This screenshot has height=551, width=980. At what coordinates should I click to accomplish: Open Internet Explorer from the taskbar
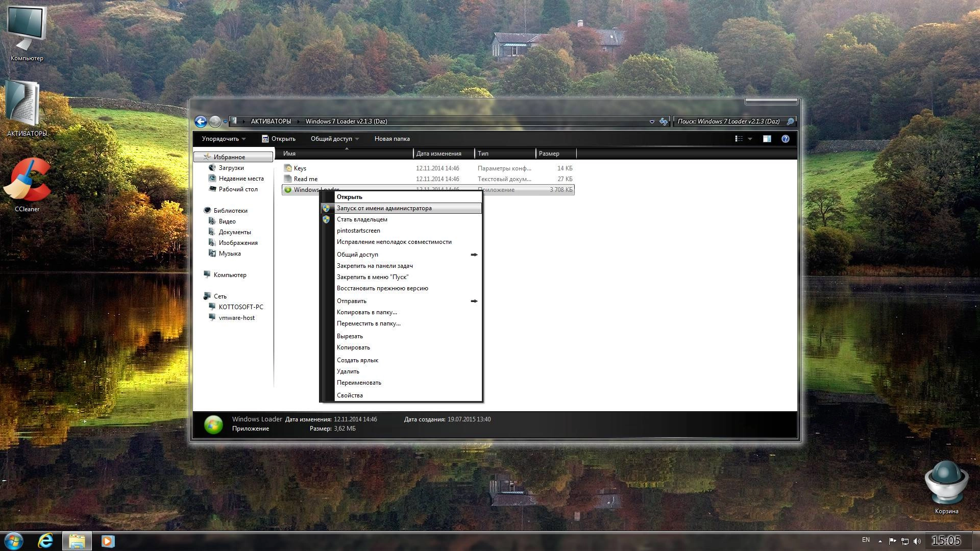pyautogui.click(x=46, y=541)
